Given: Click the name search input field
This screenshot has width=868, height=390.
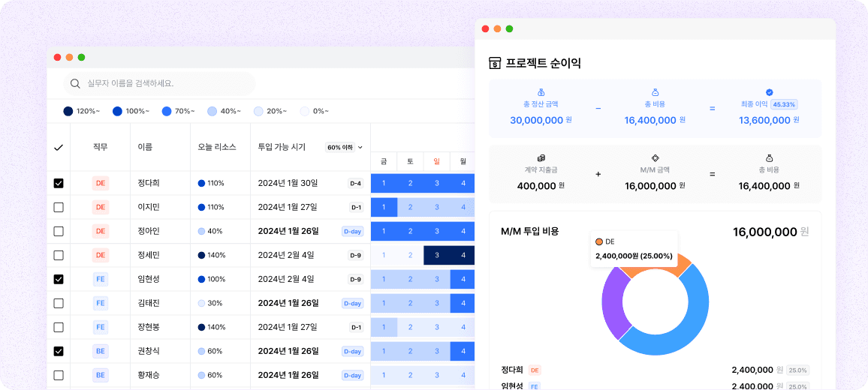Looking at the screenshot, I should tap(165, 83).
